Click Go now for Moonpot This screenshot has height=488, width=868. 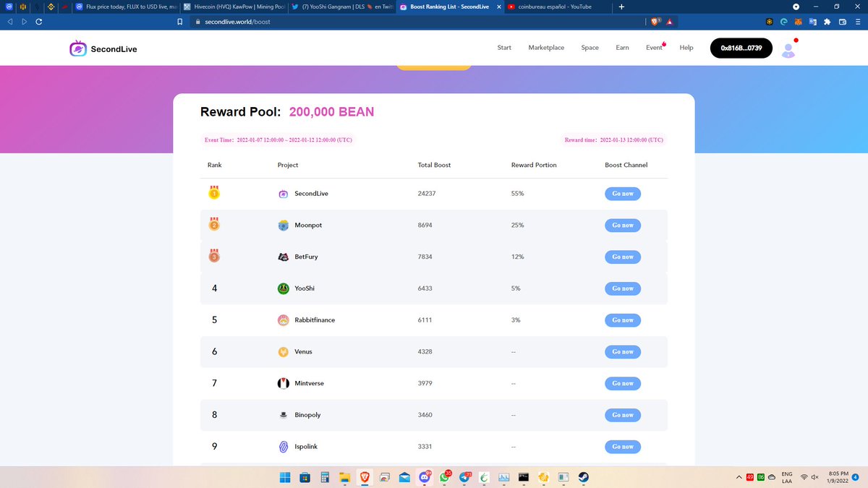coord(623,225)
